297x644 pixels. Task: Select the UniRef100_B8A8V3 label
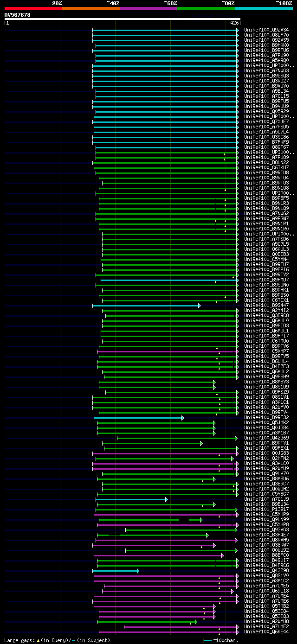267,382
